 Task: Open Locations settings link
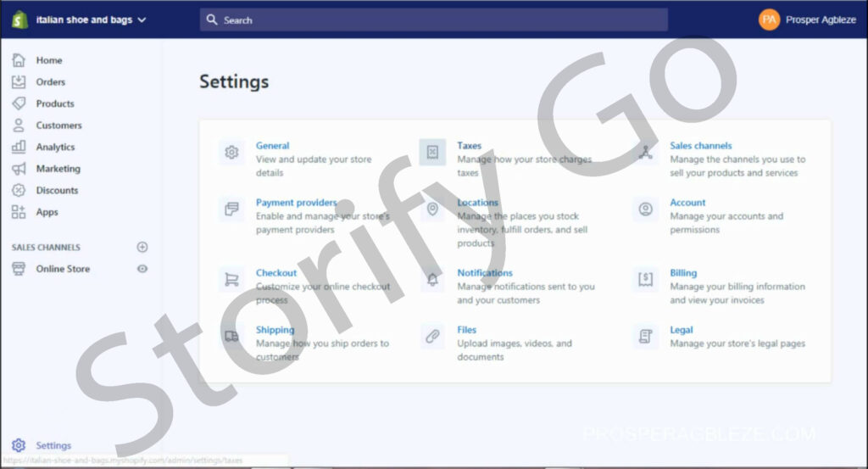coord(478,203)
